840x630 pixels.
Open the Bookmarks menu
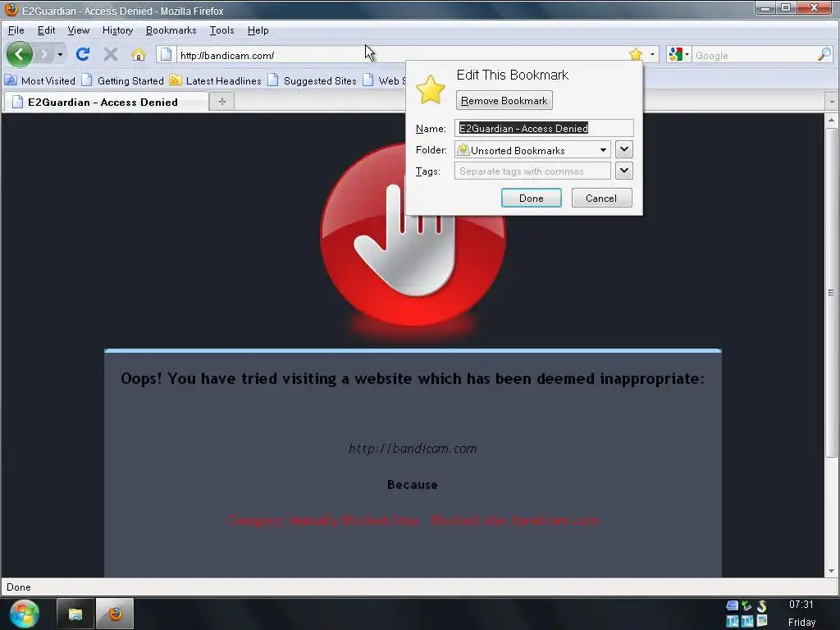171,30
